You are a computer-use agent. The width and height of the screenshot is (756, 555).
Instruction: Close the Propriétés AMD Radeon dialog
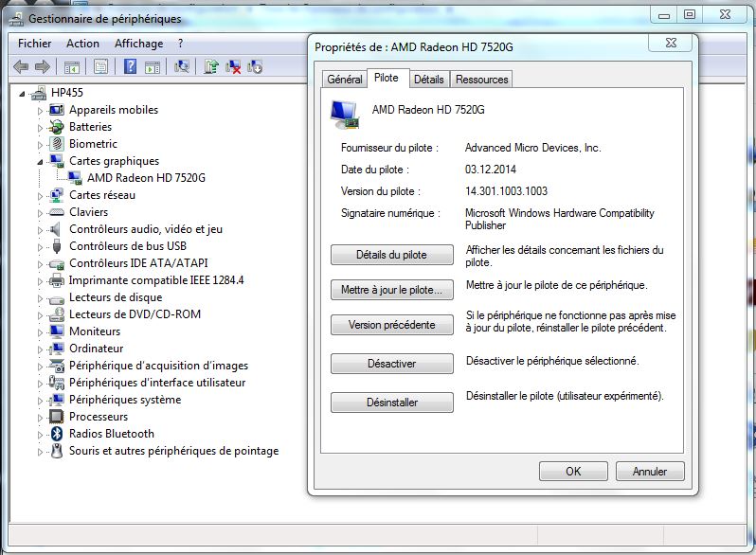pos(671,43)
